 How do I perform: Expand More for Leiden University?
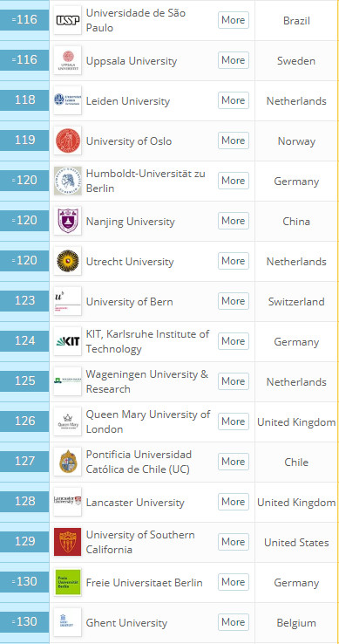pos(234,100)
